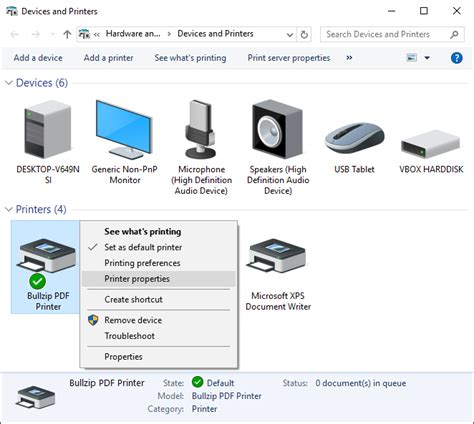Open the view options dropdown arrow
The height and width of the screenshot is (424, 474).
427,58
